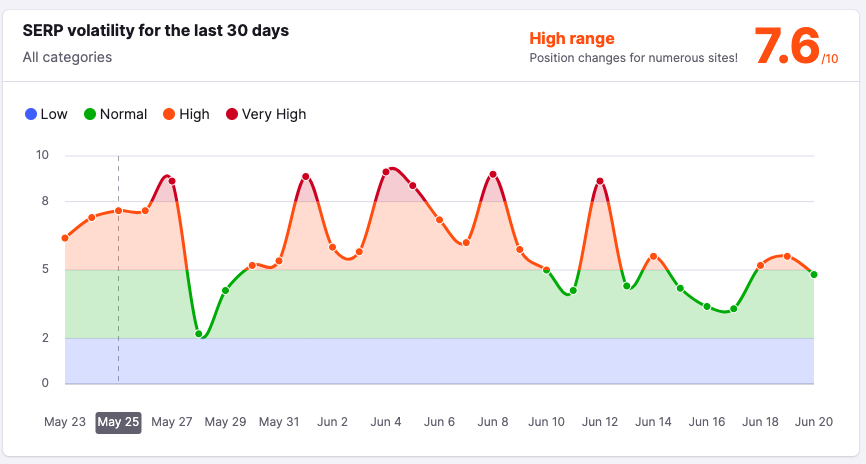
Task: Click the Jun 6 orange data point
Action: click(440, 220)
